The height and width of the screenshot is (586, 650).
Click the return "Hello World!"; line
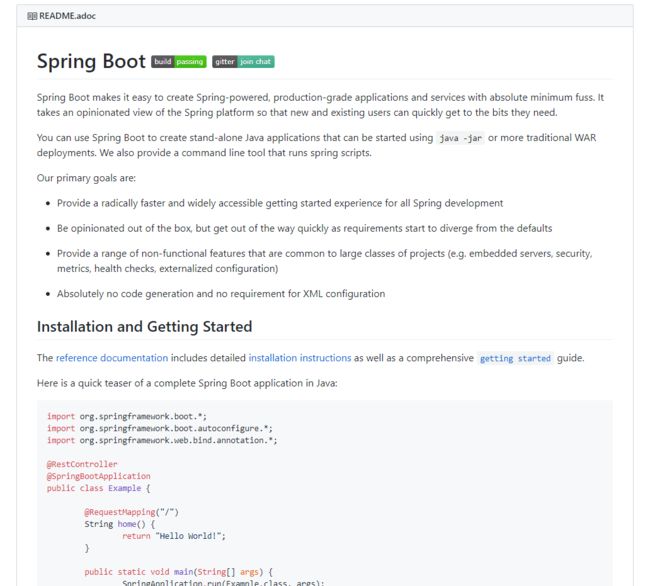[174, 537]
